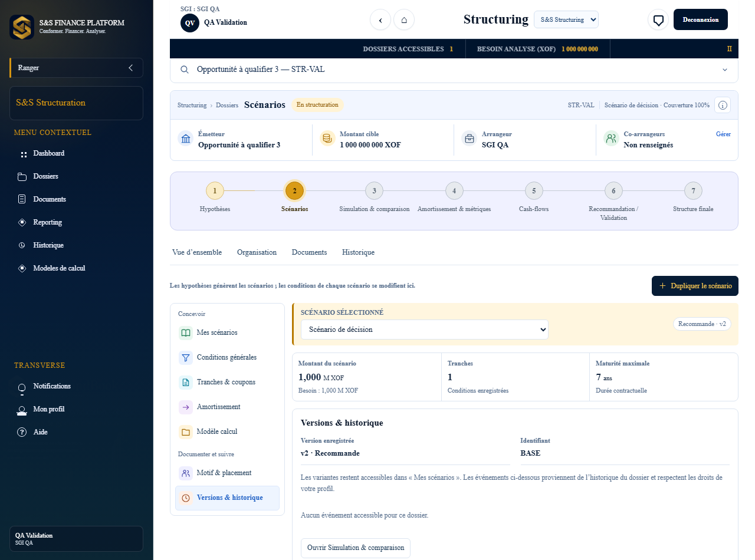The image size is (755, 560).
Task: Collapse the sidebar with the Ranger chevron
Action: coord(130,68)
